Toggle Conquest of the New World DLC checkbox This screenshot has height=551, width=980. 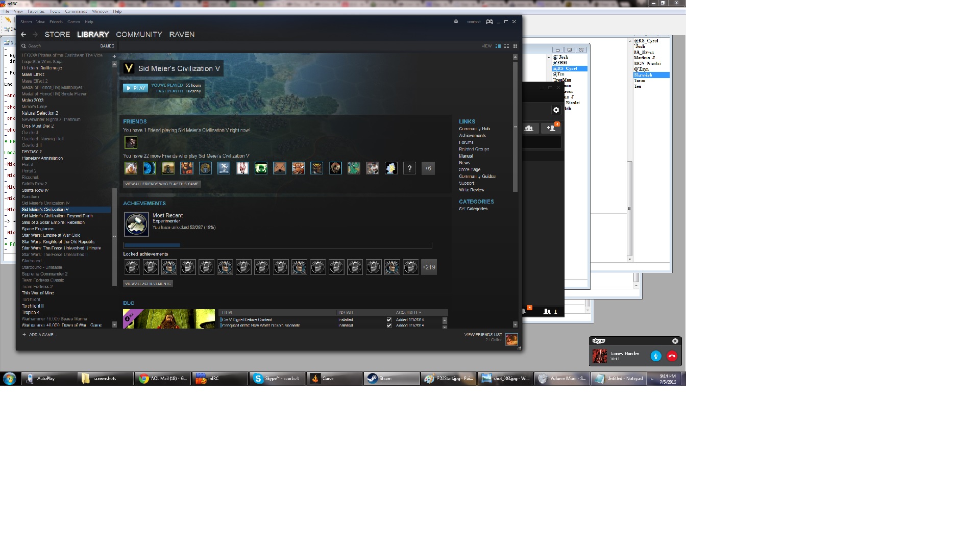[389, 325]
